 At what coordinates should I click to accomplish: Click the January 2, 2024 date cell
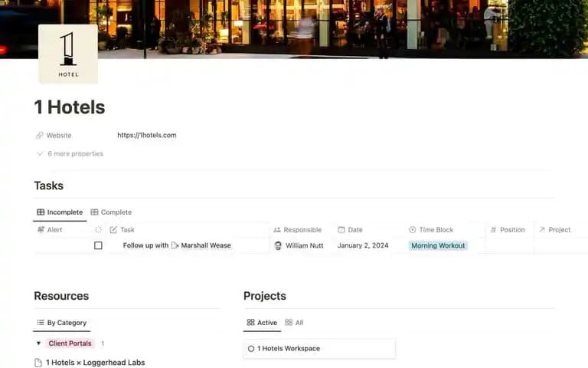[x=363, y=245]
